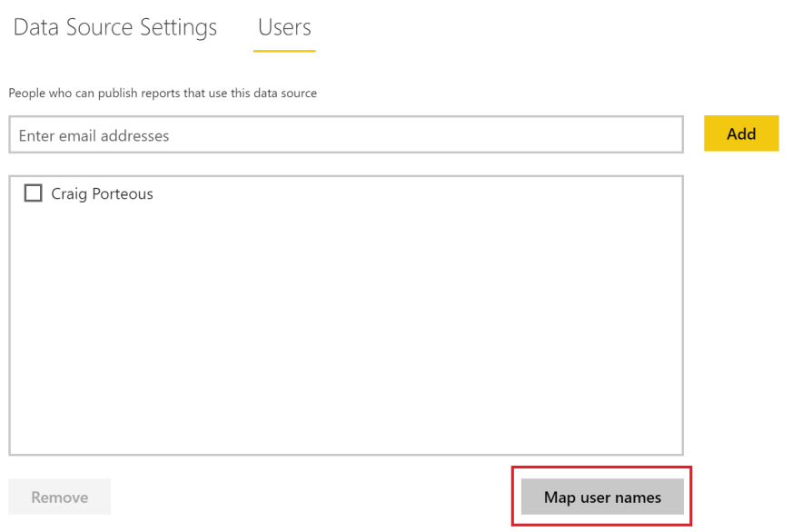Add the entered email to users
This screenshot has width=792, height=532.
tap(741, 133)
